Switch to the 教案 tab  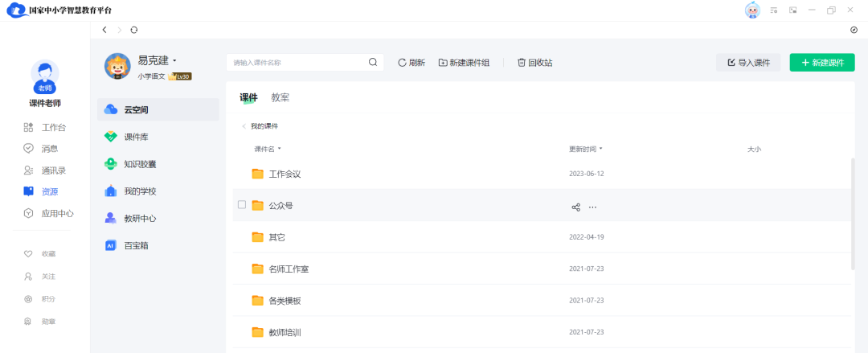pyautogui.click(x=280, y=98)
